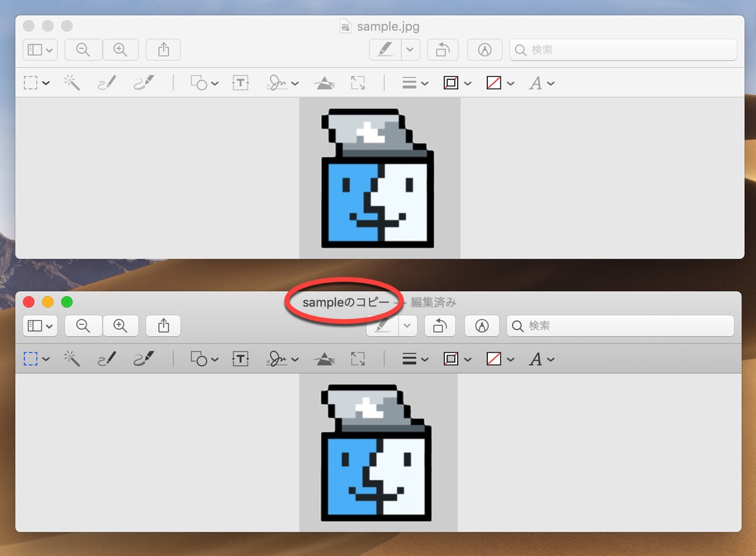This screenshot has height=556, width=756.
Task: Open Share menu in sampleのコピー window
Action: [164, 326]
